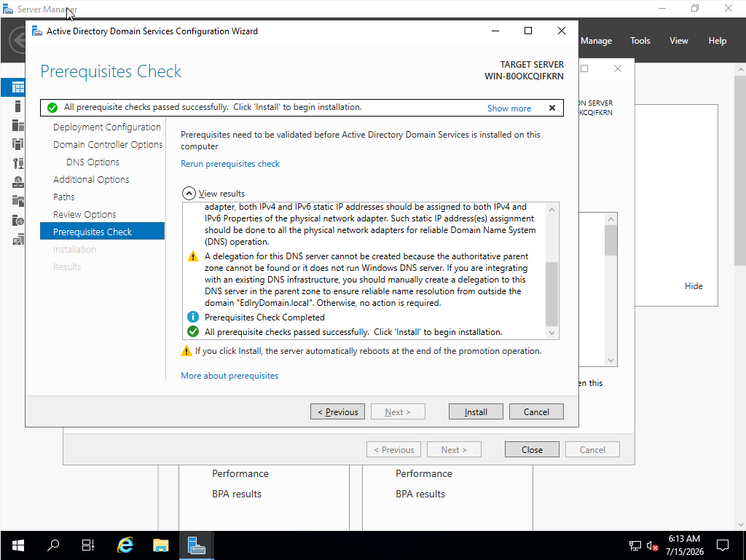Open Remote Access icon in sidebar
Image resolution: width=746 pixels, height=560 pixels.
pos(17,239)
